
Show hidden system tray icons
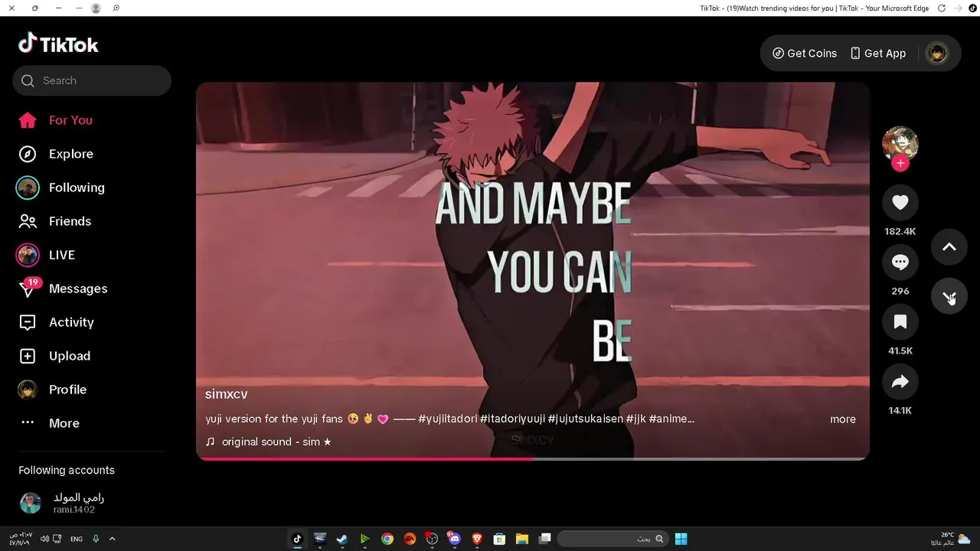pyautogui.click(x=112, y=539)
